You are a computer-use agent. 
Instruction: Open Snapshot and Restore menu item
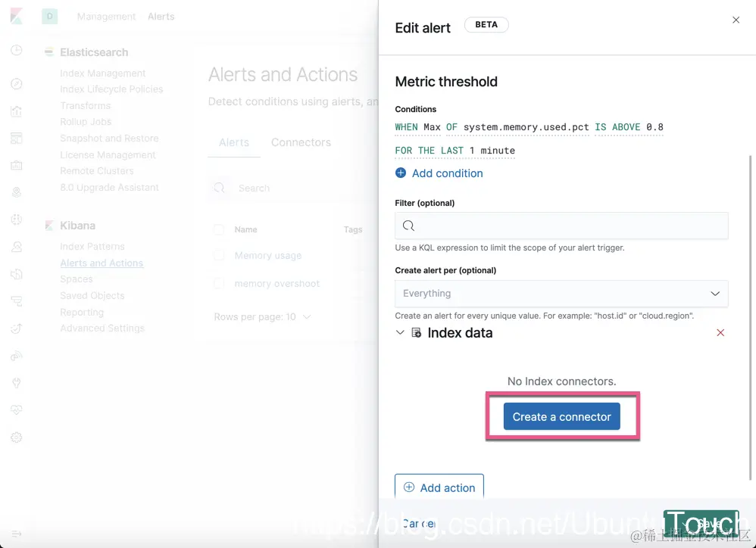point(109,139)
